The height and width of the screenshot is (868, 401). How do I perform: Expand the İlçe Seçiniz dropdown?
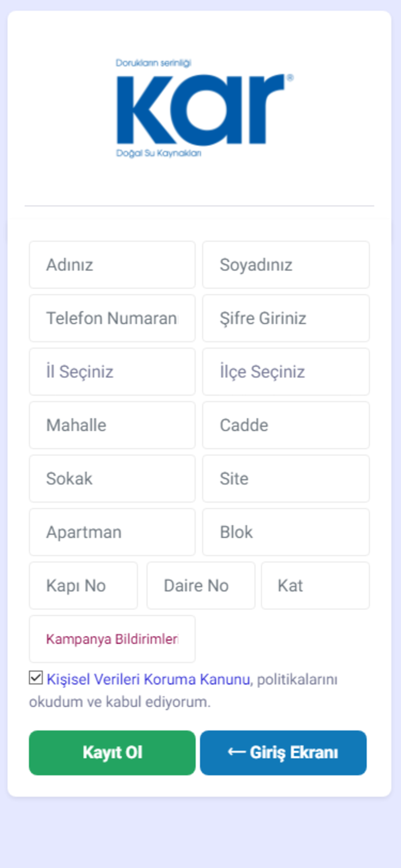(286, 372)
